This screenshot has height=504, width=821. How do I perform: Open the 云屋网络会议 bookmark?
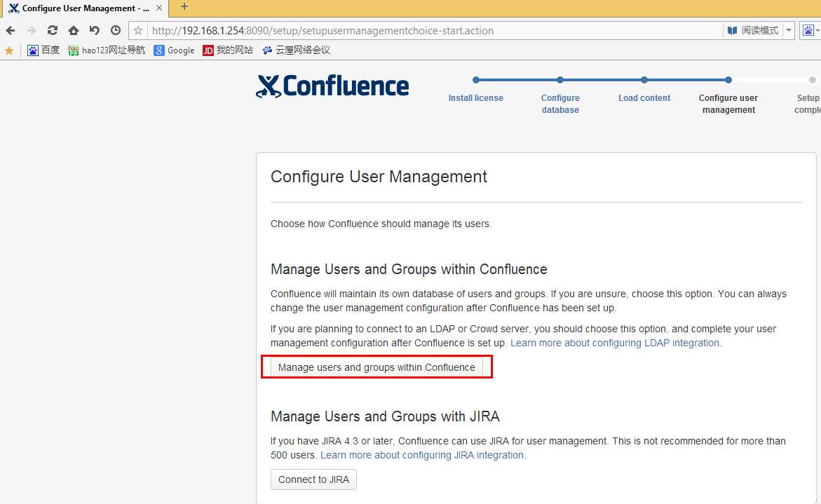tap(297, 50)
